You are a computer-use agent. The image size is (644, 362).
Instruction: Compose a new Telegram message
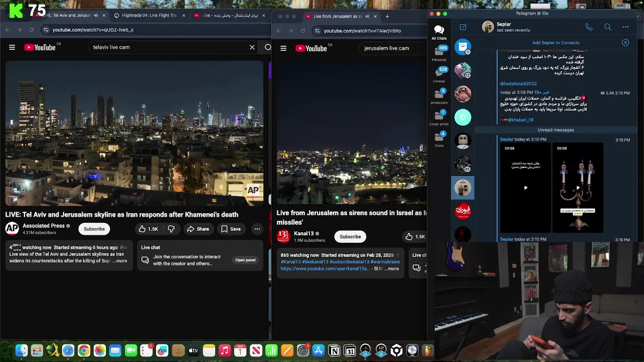pos(463,27)
